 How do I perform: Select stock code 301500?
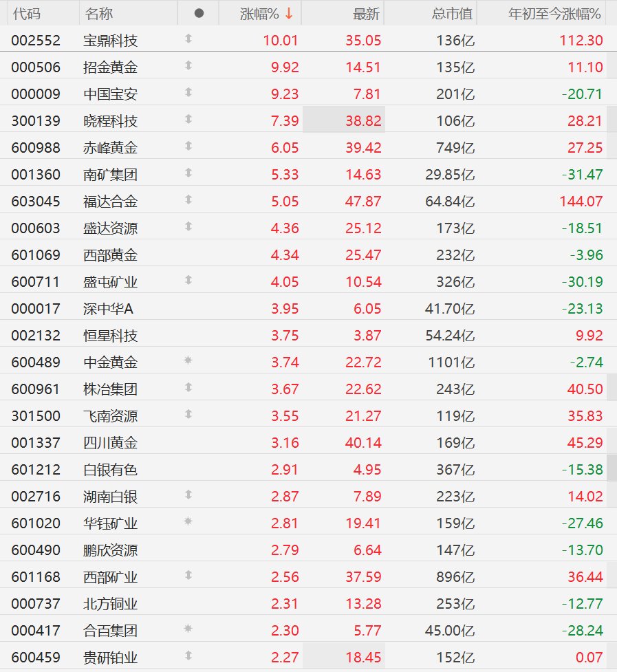pyautogui.click(x=36, y=416)
